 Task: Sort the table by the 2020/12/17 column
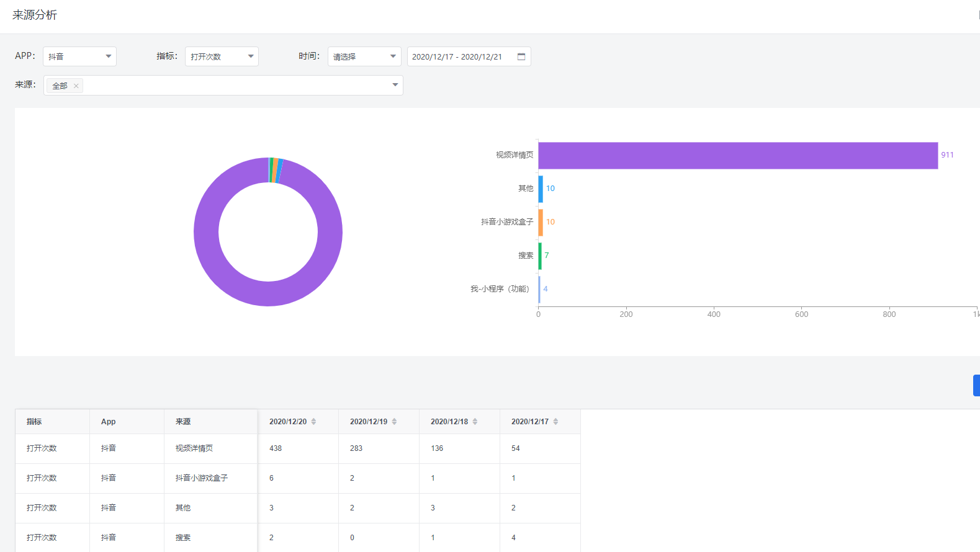pyautogui.click(x=555, y=422)
